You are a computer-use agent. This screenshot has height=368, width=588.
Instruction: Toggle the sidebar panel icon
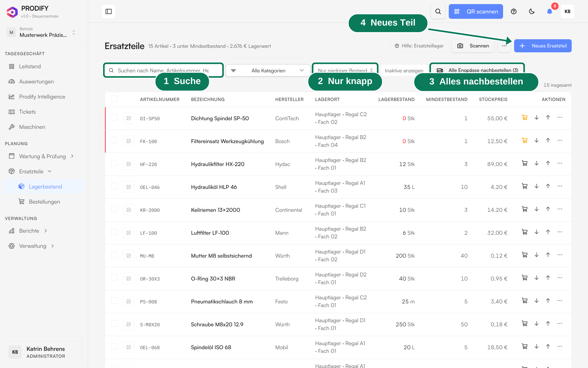pos(109,11)
